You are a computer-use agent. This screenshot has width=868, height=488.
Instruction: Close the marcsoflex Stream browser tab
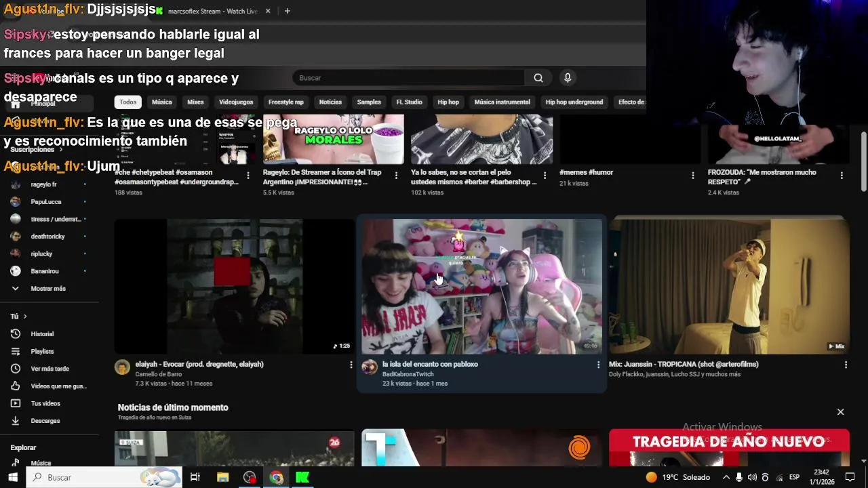[268, 11]
